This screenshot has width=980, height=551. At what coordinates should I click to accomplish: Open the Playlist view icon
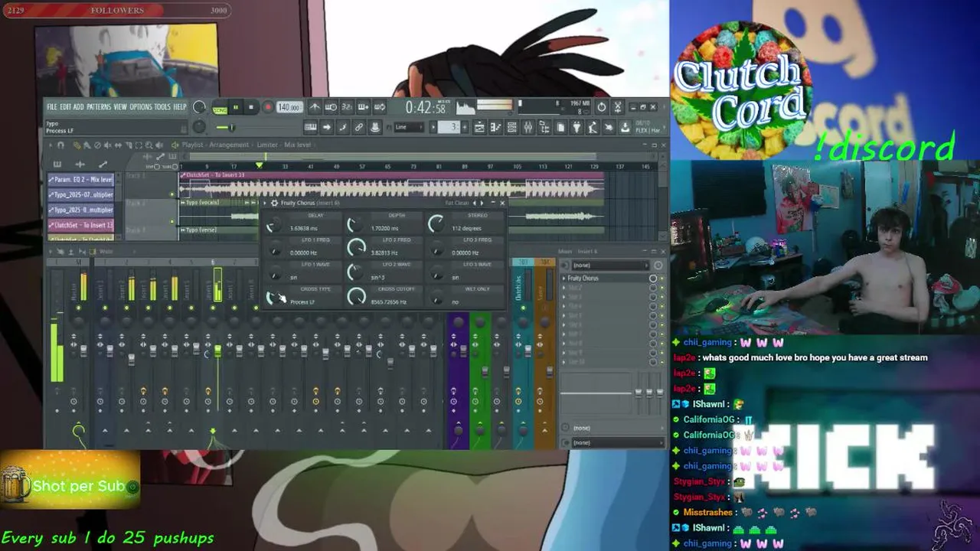(x=479, y=127)
